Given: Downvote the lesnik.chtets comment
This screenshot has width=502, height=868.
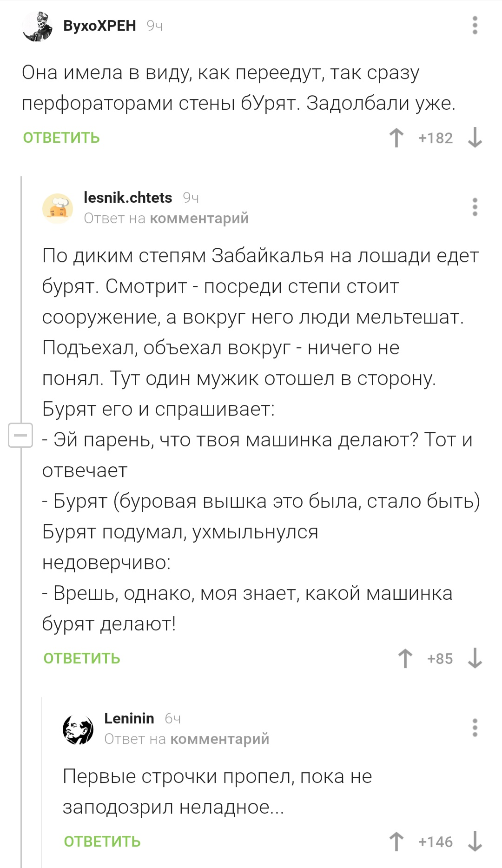Looking at the screenshot, I should pos(475,658).
